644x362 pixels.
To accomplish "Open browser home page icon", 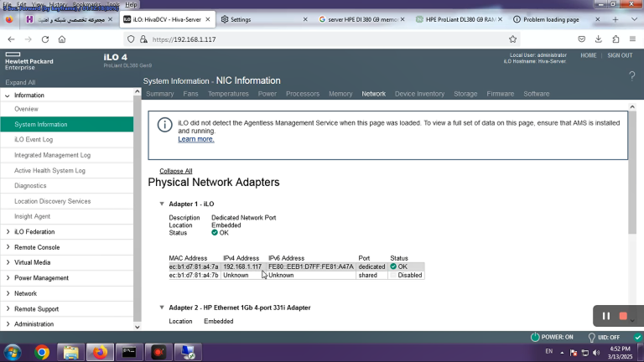I will (x=61, y=39).
